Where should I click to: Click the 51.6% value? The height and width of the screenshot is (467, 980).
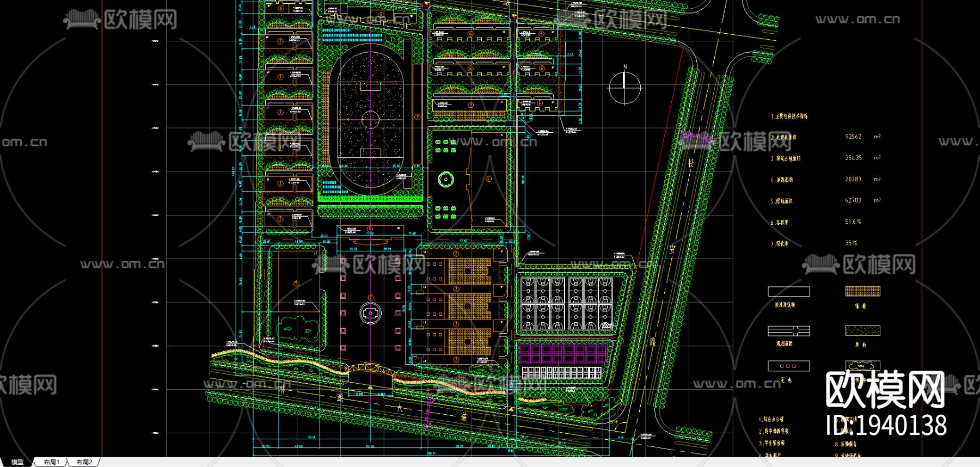(853, 222)
